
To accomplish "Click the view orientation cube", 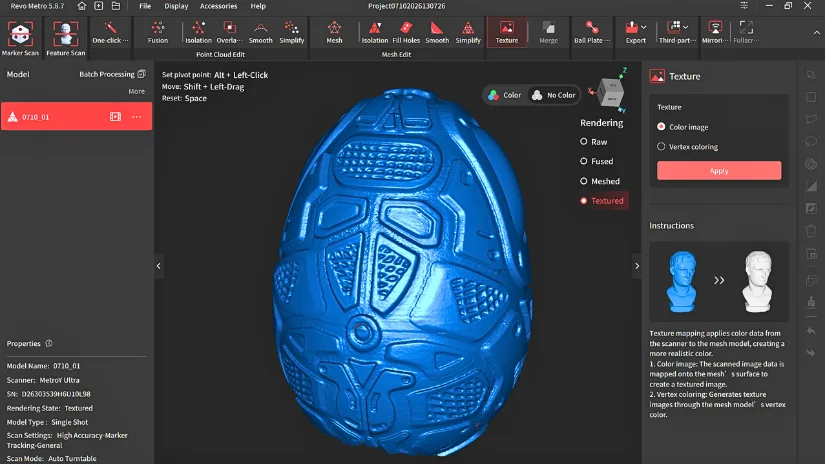I will point(611,93).
